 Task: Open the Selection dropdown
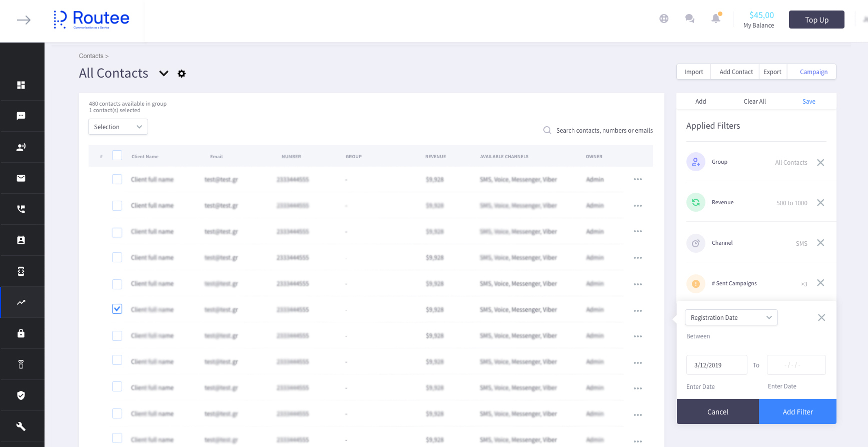click(x=118, y=127)
